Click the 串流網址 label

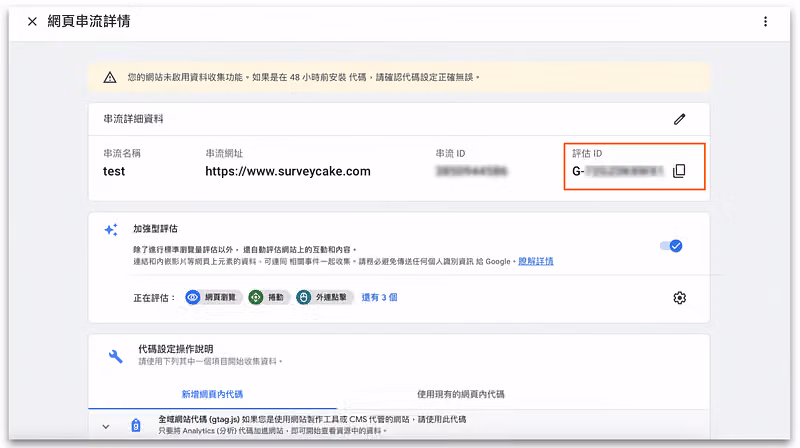tap(224, 153)
